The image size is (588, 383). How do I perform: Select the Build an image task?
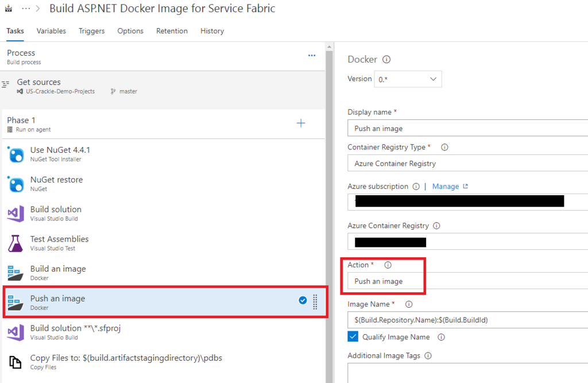pyautogui.click(x=163, y=273)
